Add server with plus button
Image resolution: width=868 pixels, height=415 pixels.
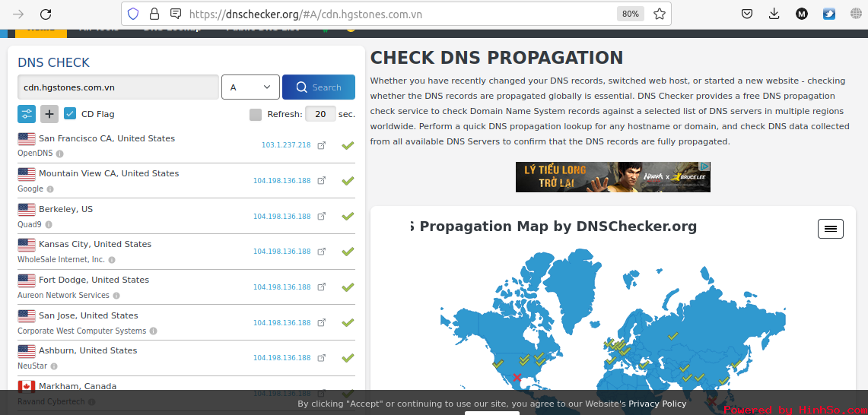[x=49, y=114]
